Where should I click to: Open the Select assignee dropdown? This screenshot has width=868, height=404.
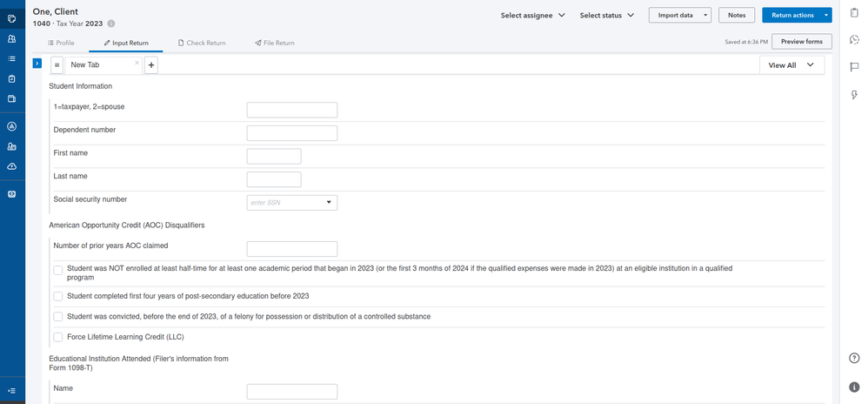[x=532, y=16]
